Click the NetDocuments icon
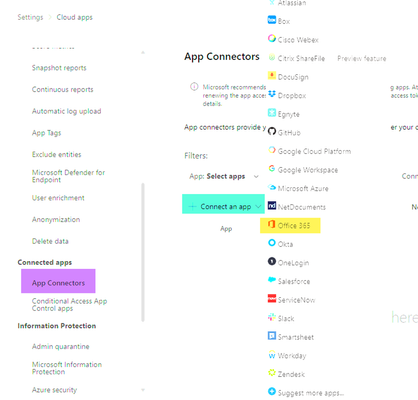 tap(272, 206)
